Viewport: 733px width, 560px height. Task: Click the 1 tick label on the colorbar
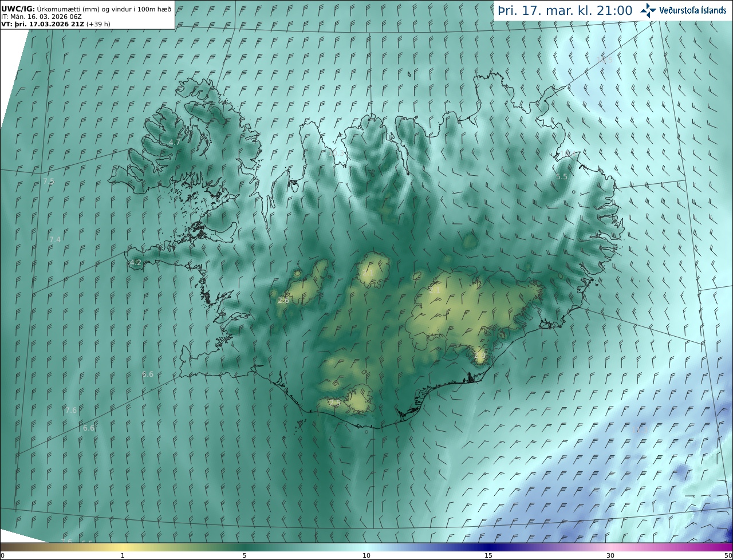(x=123, y=555)
